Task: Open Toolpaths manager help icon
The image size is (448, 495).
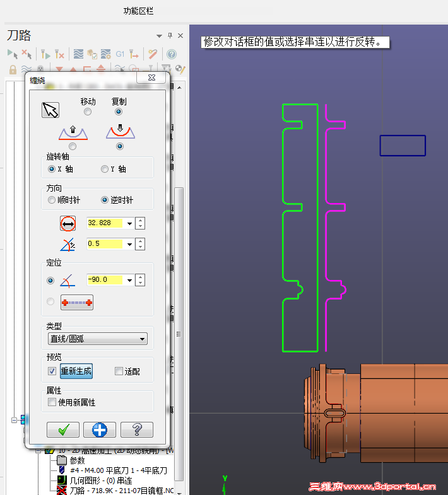Action: click(172, 54)
